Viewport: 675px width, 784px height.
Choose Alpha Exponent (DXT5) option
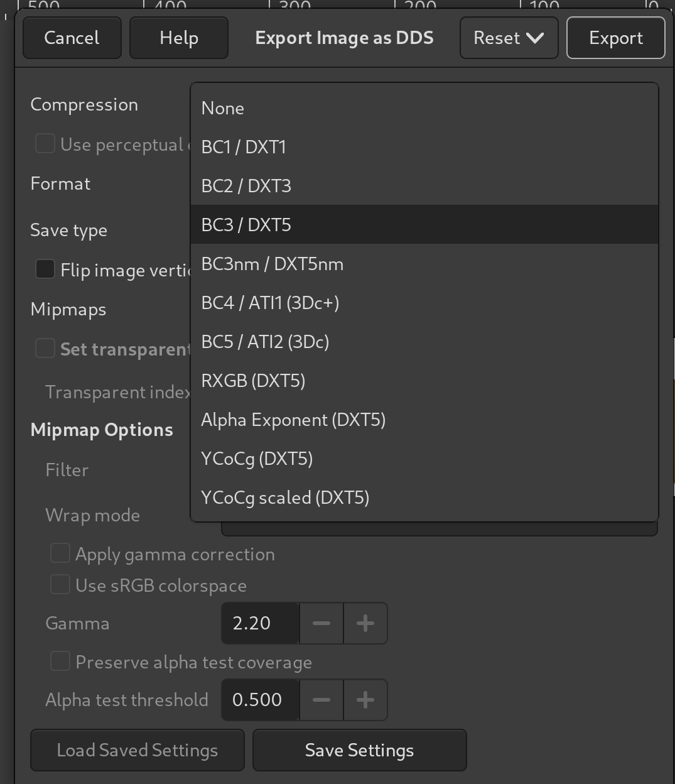click(x=424, y=420)
